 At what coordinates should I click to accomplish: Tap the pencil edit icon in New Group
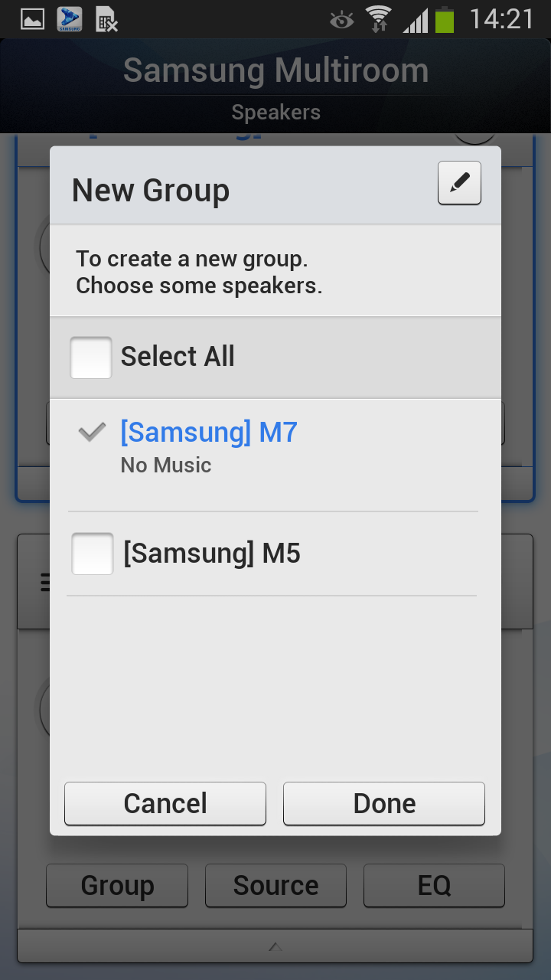click(459, 183)
